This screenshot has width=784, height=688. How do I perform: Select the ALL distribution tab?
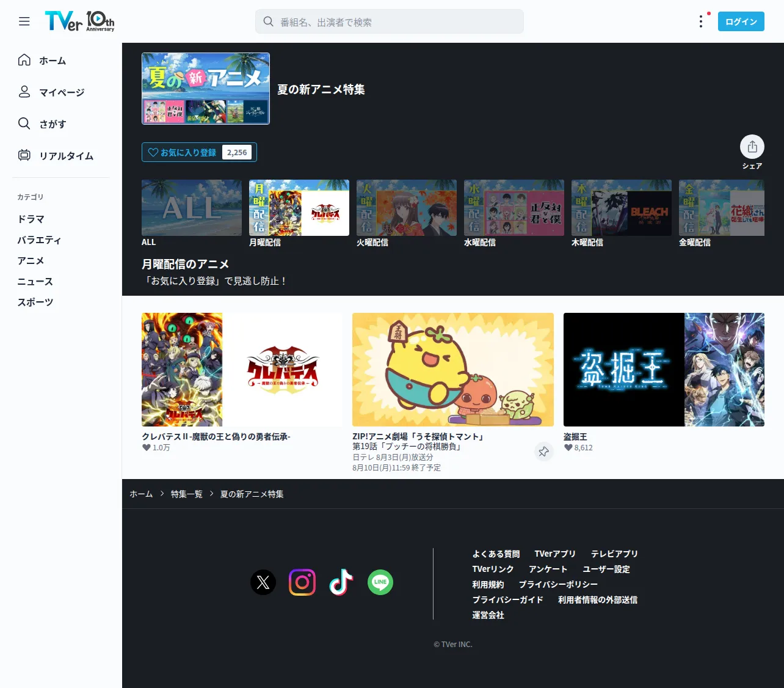click(x=192, y=213)
